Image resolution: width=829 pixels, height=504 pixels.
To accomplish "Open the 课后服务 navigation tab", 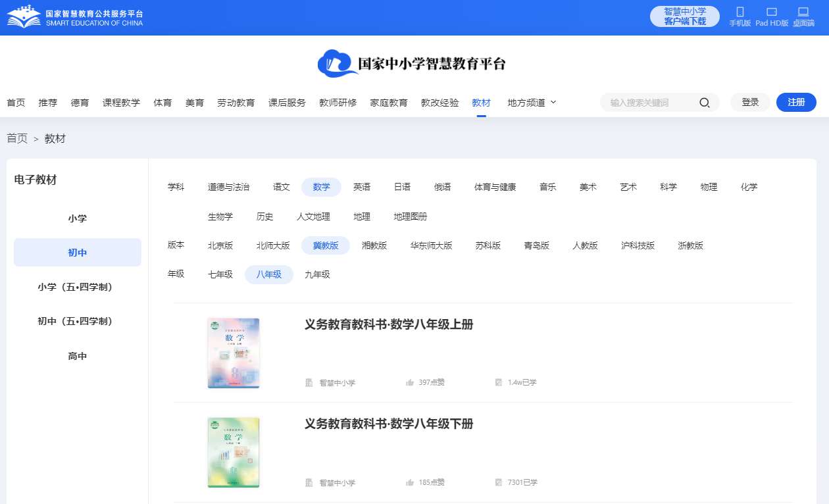I will [287, 103].
